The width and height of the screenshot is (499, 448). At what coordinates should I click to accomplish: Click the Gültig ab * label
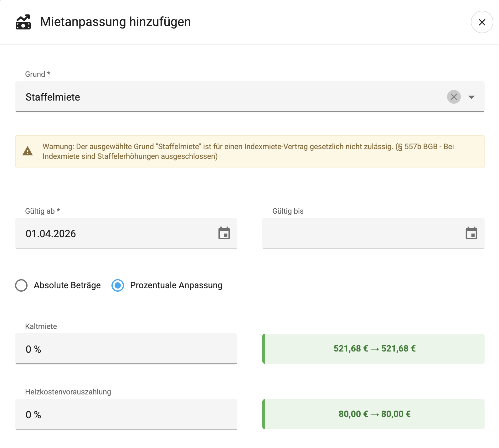click(x=42, y=211)
